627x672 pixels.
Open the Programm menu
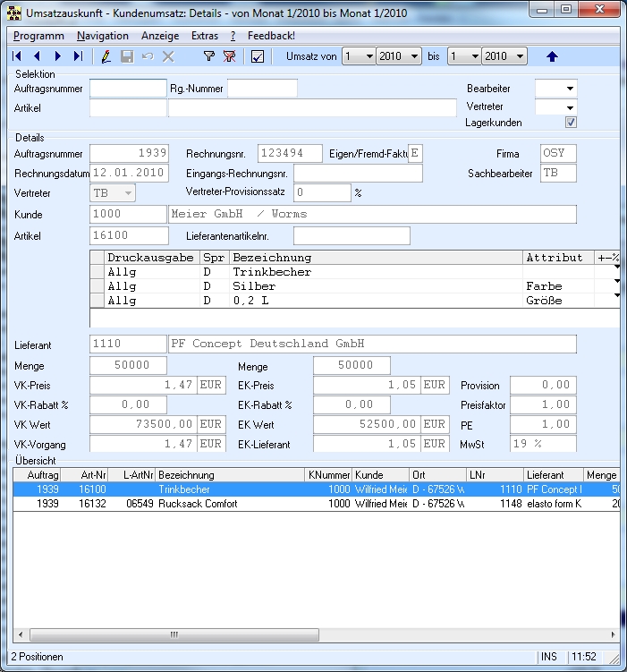pos(38,36)
